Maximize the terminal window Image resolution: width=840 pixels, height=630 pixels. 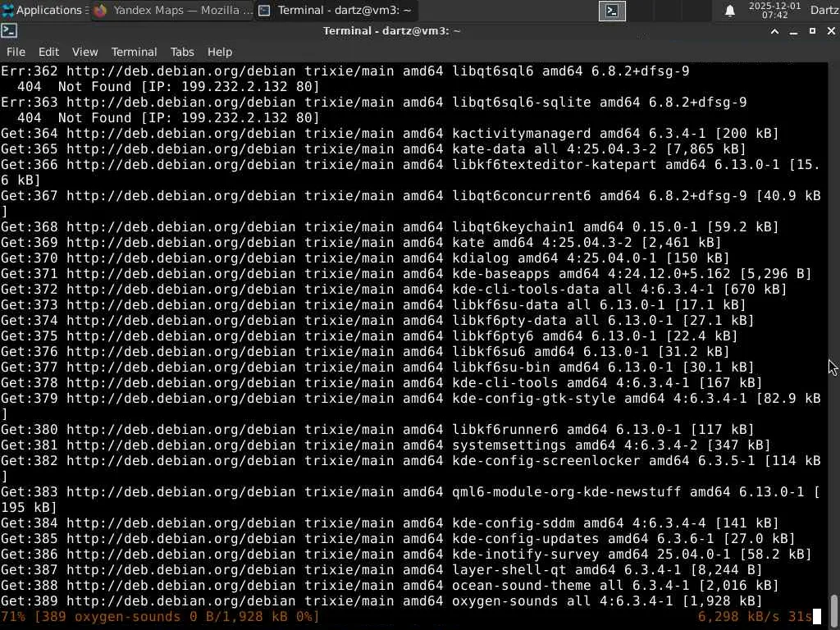812,31
